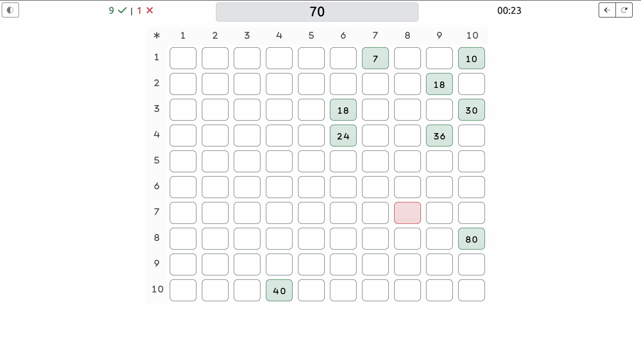Click the red highlighted cell in row 7
Image resolution: width=641 pixels, height=364 pixels.
click(x=407, y=213)
